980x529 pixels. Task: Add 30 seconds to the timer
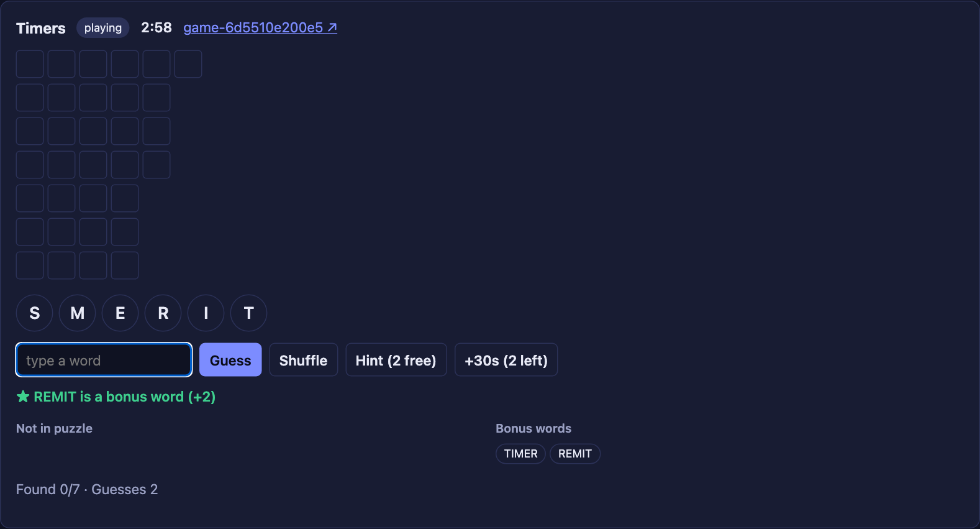click(x=506, y=360)
